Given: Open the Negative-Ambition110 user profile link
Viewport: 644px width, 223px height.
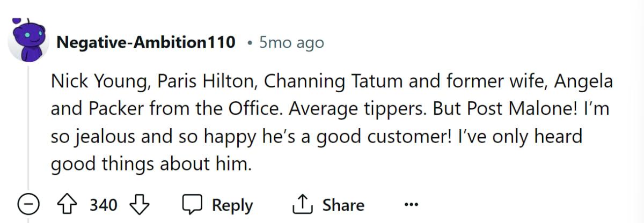Looking at the screenshot, I should (x=146, y=42).
